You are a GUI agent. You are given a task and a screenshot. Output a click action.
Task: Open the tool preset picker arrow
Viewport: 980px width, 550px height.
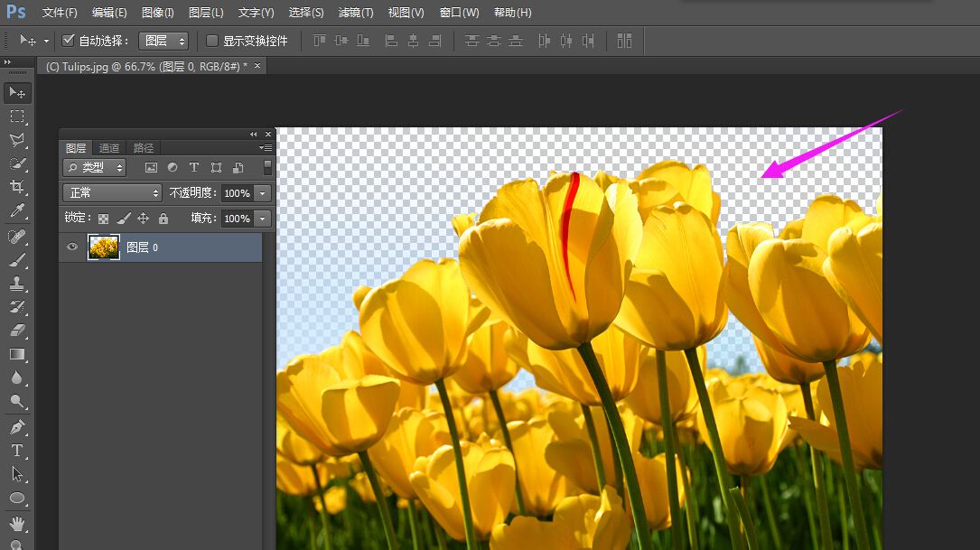[46, 42]
